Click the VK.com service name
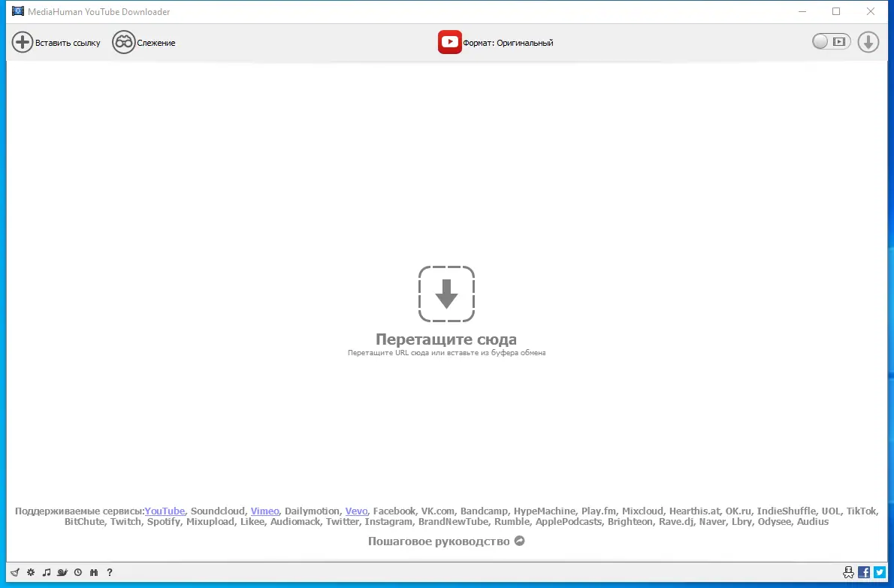 click(438, 511)
